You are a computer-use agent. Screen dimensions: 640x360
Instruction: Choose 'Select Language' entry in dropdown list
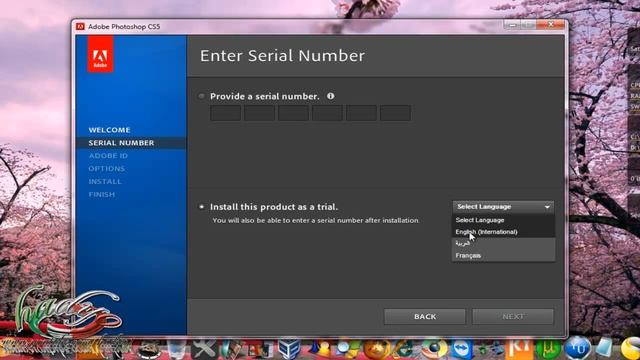(503, 220)
